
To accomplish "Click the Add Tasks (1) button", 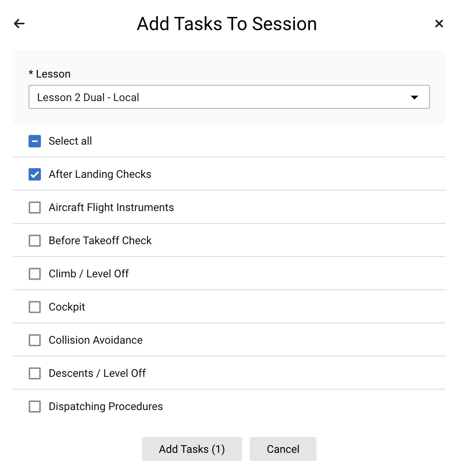I will click(192, 449).
